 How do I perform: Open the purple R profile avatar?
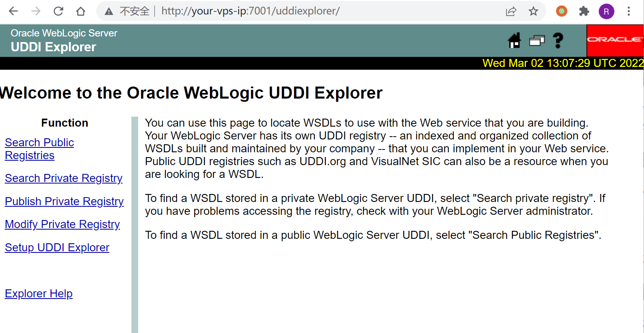[x=606, y=11]
